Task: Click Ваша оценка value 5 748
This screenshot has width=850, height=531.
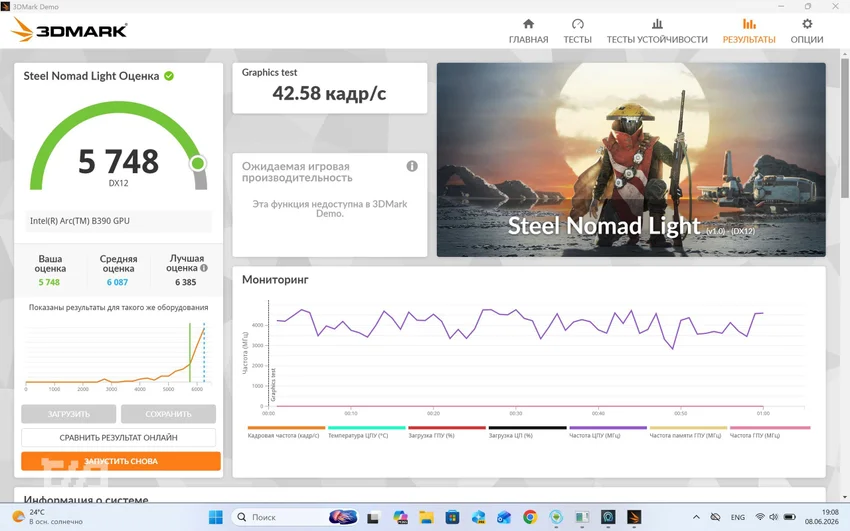Action: tap(49, 282)
